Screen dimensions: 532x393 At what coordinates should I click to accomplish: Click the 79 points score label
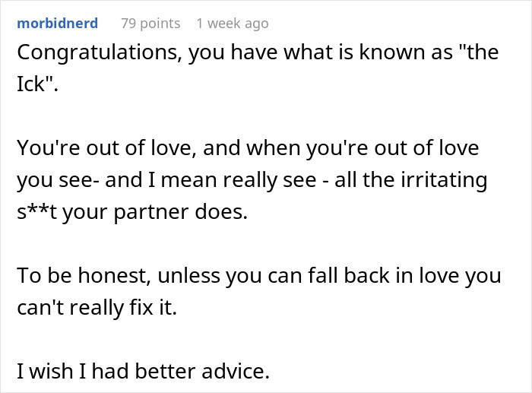[150, 24]
